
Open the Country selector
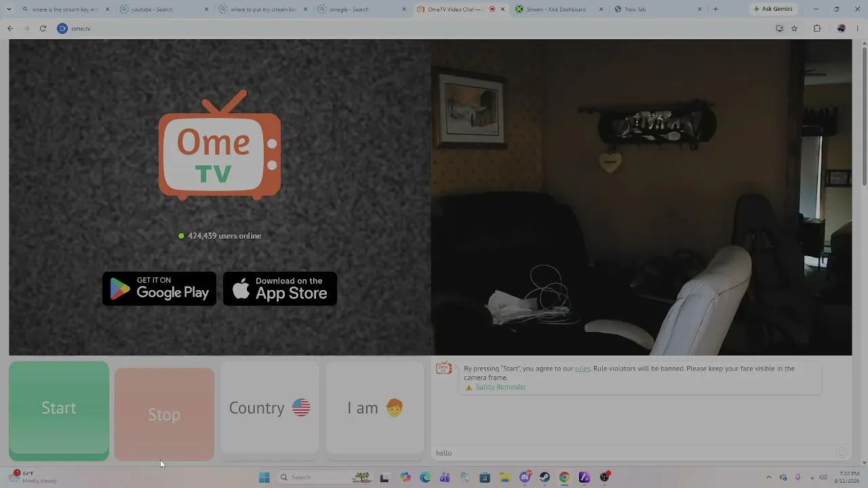coord(270,407)
